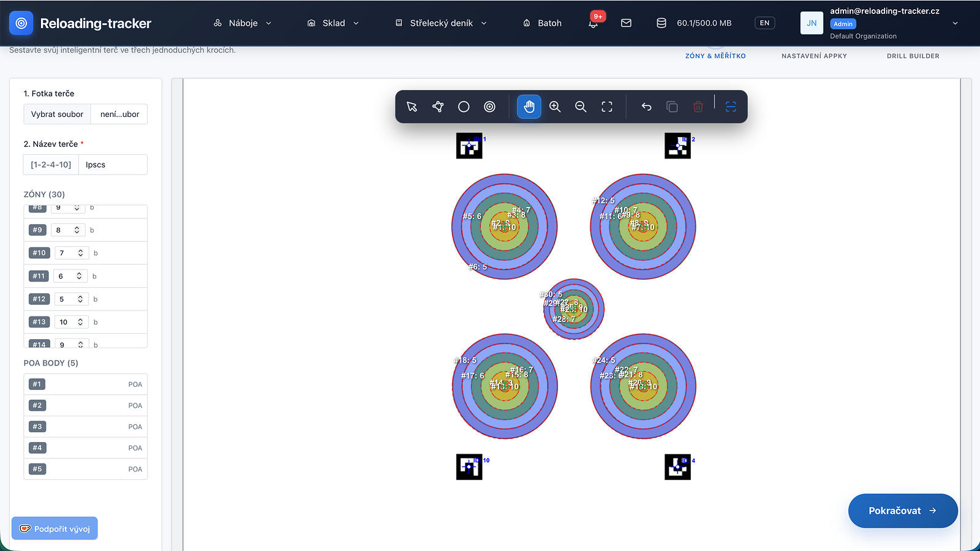Undo the last canvas action
This screenshot has width=980, height=551.
pyautogui.click(x=646, y=107)
